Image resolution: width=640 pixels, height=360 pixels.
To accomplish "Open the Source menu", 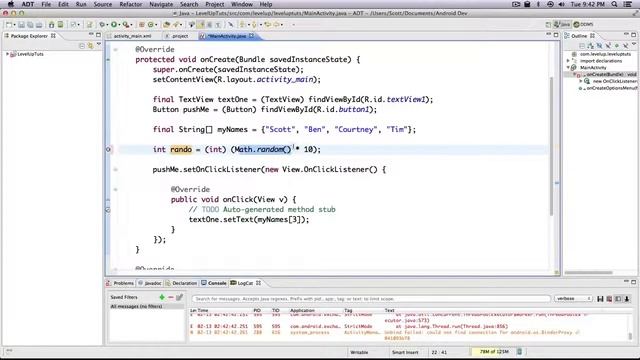I will [102, 4].
